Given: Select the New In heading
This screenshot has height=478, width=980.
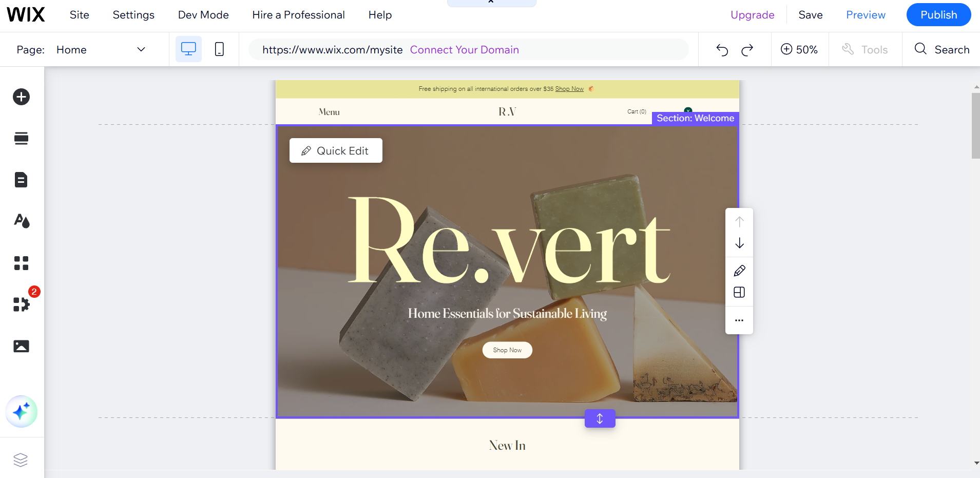Looking at the screenshot, I should click(x=507, y=445).
